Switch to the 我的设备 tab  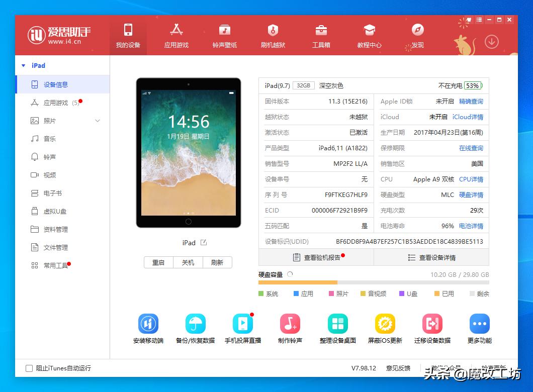click(128, 35)
